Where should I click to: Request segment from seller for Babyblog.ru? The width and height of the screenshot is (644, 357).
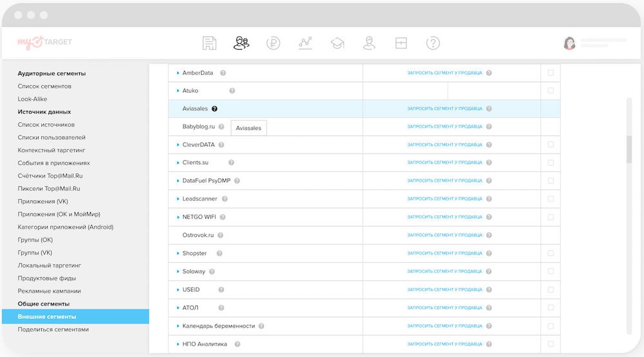pos(444,126)
